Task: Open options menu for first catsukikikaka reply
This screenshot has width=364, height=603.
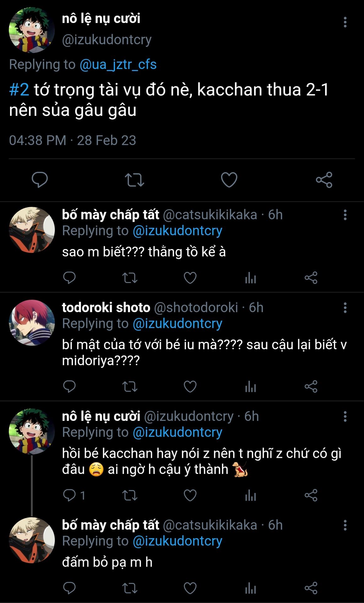Action: click(x=345, y=215)
